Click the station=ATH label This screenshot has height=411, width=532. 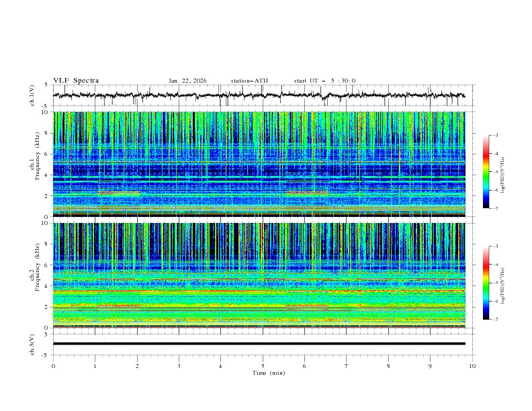[249, 81]
